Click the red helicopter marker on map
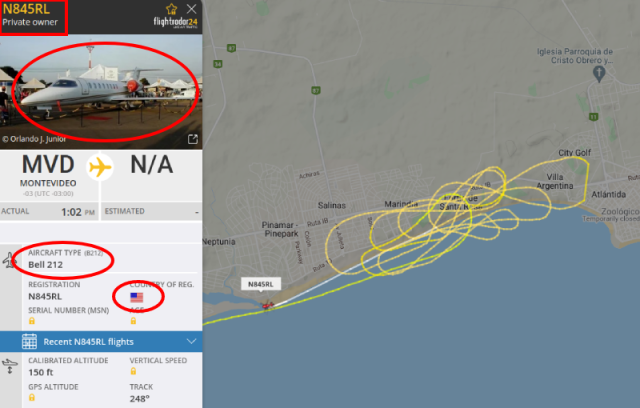This screenshot has width=640, height=408. click(x=267, y=305)
